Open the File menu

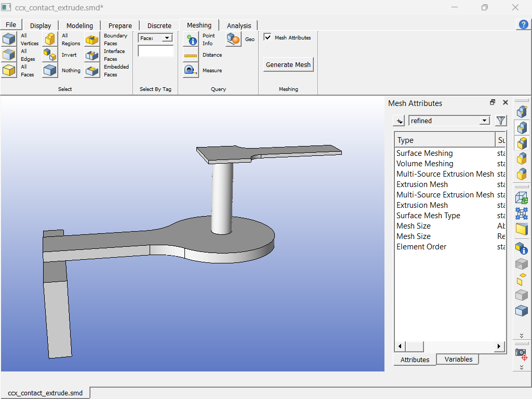click(x=11, y=25)
